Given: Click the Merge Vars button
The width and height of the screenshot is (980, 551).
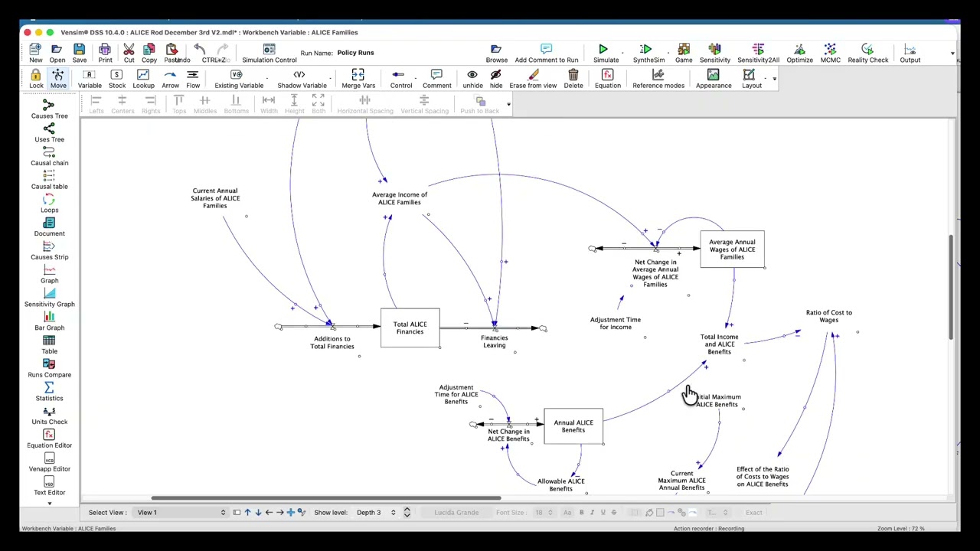Looking at the screenshot, I should click(358, 79).
